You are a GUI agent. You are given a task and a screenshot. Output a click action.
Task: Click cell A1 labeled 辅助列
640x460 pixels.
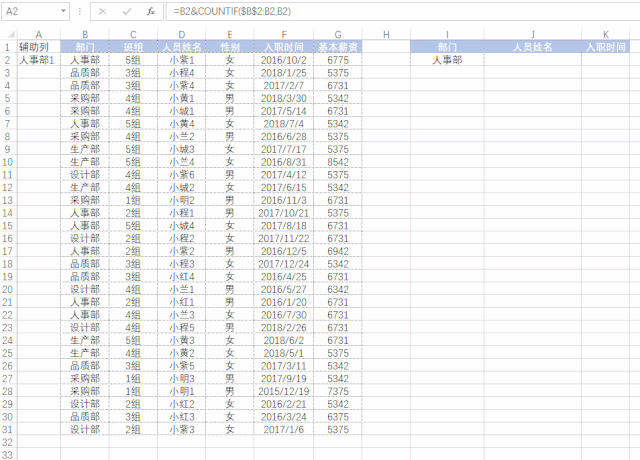[39, 47]
